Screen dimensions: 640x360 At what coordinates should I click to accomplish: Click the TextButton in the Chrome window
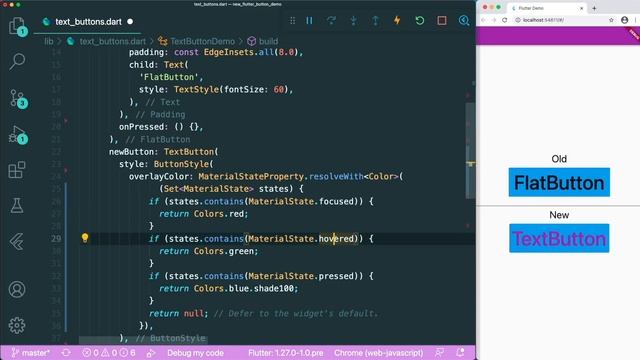(559, 238)
